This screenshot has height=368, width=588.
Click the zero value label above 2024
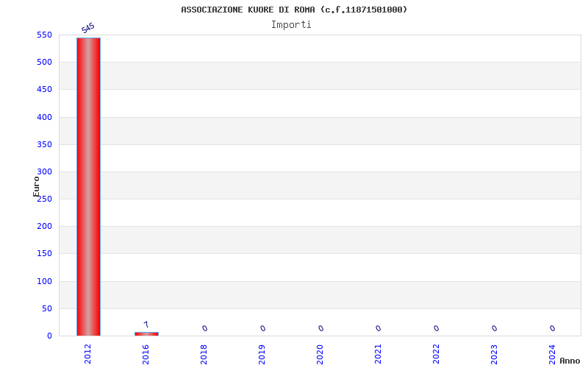pyautogui.click(x=553, y=328)
